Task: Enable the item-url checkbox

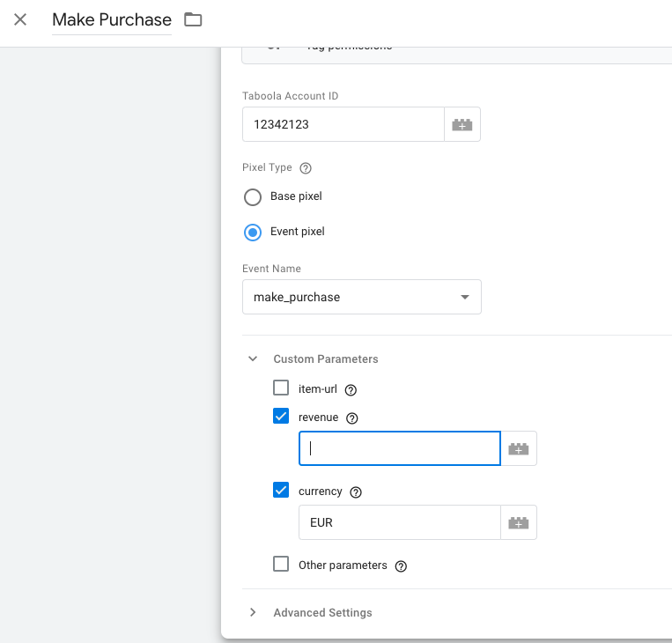Action: click(x=281, y=388)
